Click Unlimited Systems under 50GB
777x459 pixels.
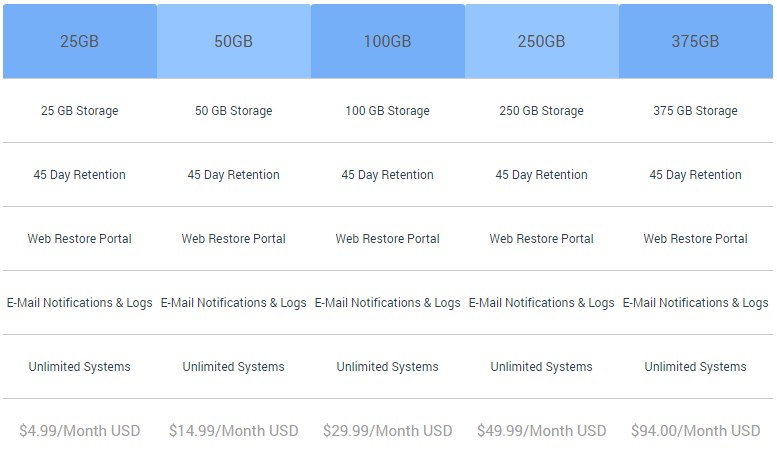(234, 366)
